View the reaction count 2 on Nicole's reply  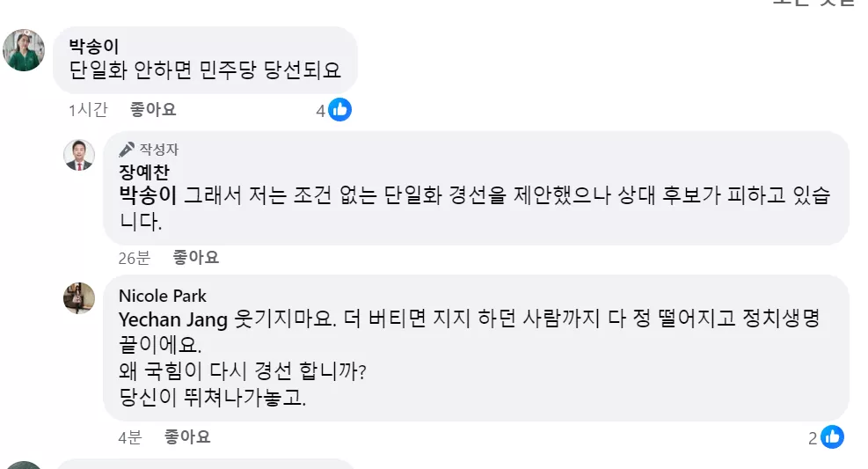[813, 438]
